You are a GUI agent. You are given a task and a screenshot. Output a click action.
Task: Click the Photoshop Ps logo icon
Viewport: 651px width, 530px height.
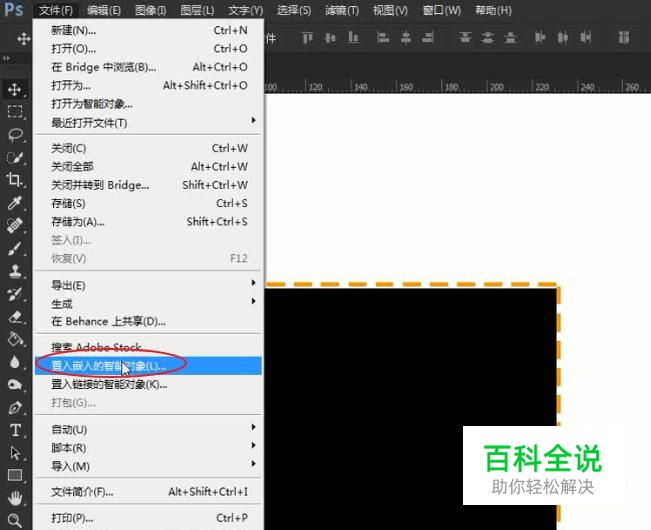tap(14, 9)
